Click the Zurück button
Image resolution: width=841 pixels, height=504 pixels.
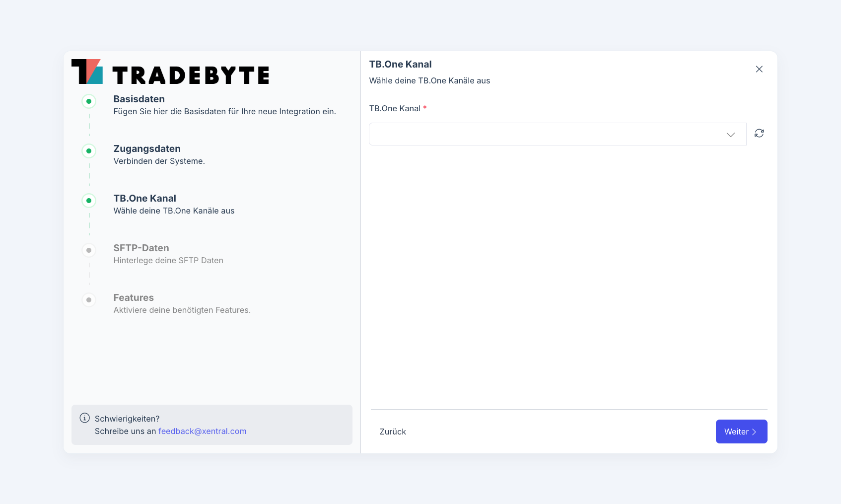pyautogui.click(x=393, y=432)
